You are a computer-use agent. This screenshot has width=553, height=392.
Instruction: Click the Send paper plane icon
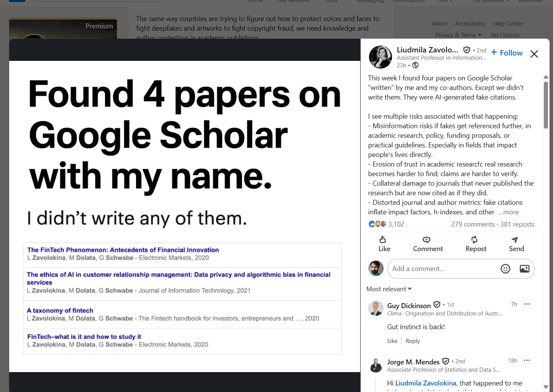point(515,240)
